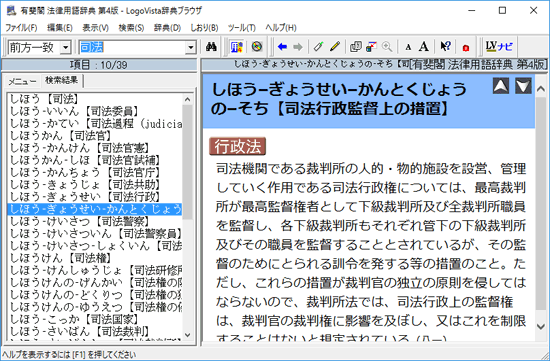Click the magnifier zoom icon
The image size is (550, 361).
[x=387, y=47]
